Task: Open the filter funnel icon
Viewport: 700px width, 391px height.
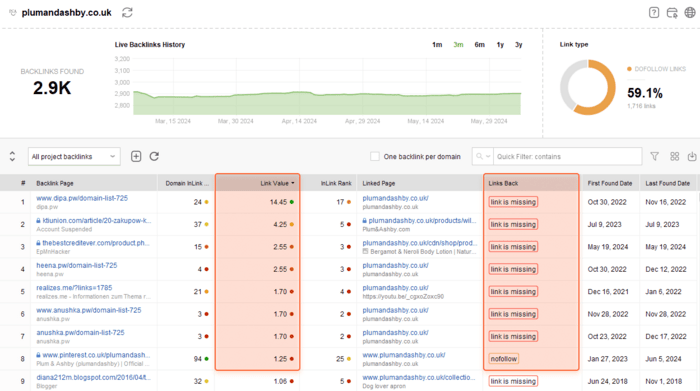Action: (654, 156)
